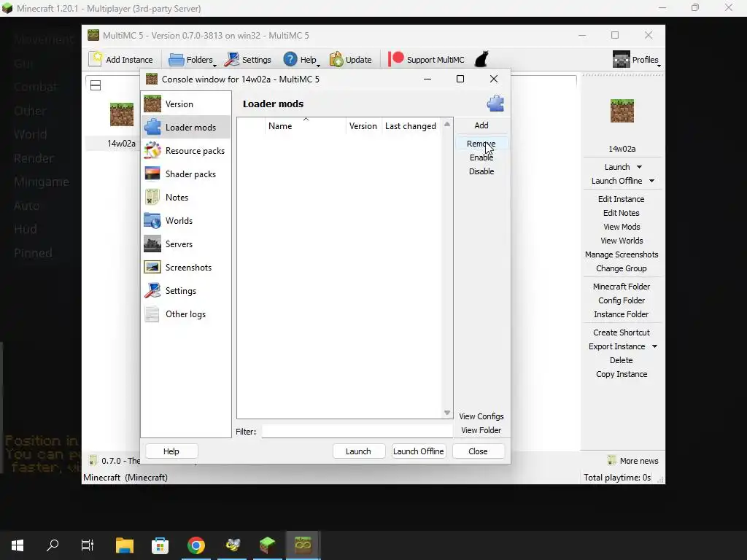Open Config Folder from right panel
The image size is (747, 560).
coord(622,300)
